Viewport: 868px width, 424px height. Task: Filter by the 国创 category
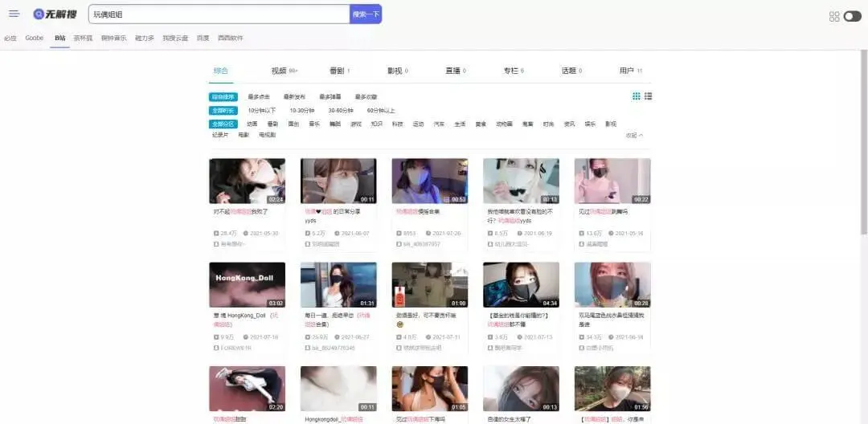click(293, 124)
